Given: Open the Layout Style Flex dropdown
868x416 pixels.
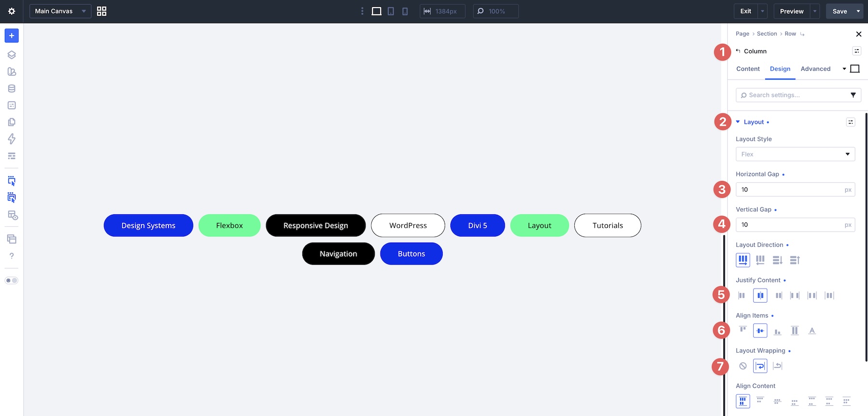Looking at the screenshot, I should pos(795,154).
